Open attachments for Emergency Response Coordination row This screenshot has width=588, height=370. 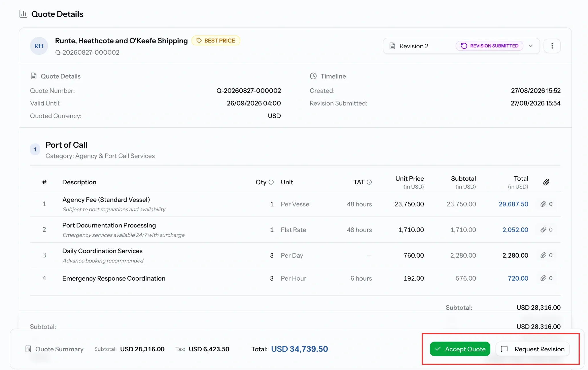coord(546,278)
